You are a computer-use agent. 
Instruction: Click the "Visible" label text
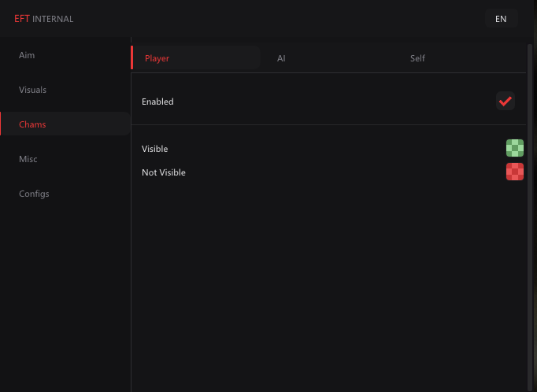pyautogui.click(x=155, y=149)
